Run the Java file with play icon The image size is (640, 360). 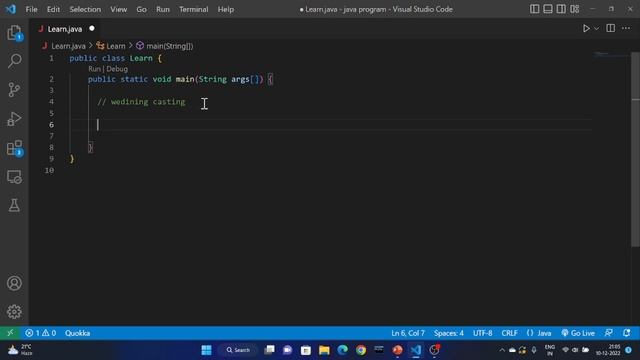pos(586,29)
